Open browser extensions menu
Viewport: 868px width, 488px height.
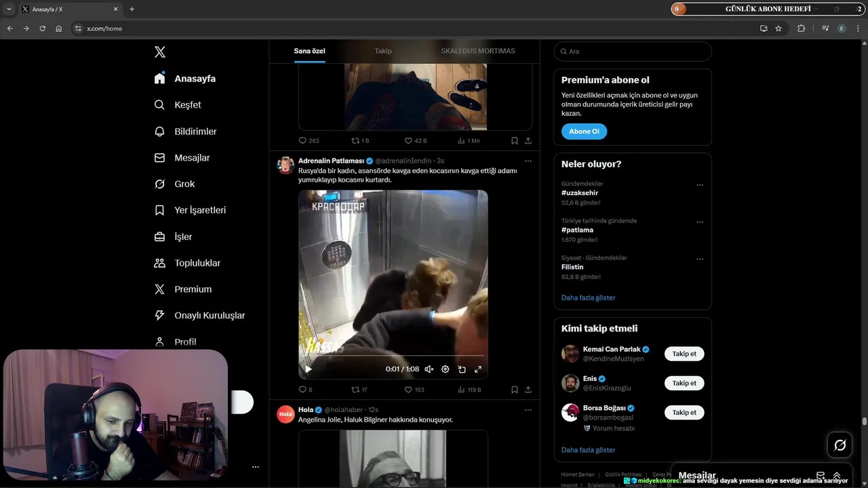(801, 28)
